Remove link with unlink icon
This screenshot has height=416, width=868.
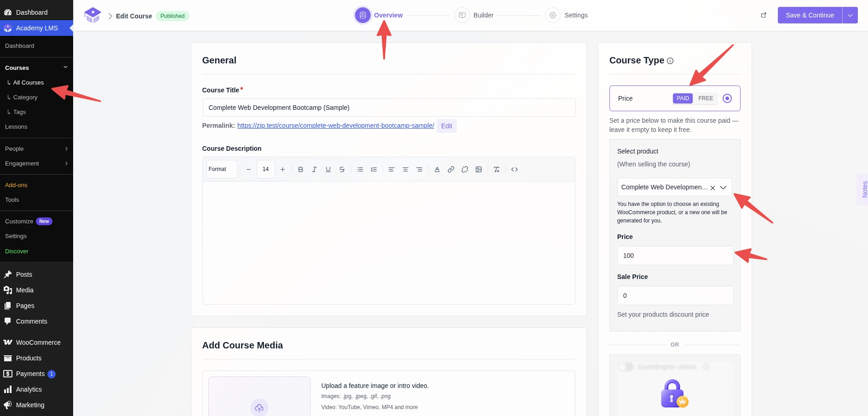pos(465,170)
